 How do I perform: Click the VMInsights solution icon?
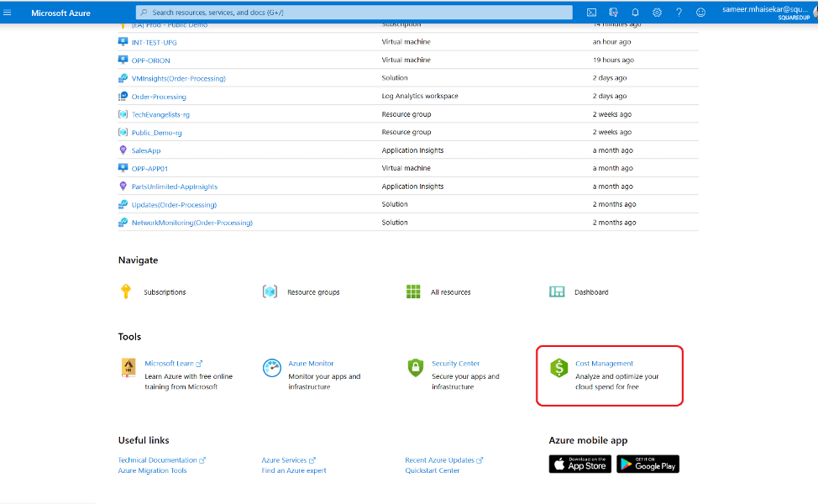[123, 78]
